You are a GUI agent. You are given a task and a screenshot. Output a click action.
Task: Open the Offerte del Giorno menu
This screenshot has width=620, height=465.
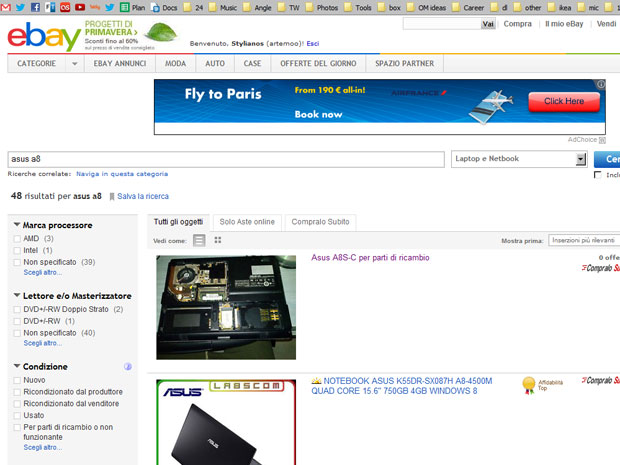point(318,64)
